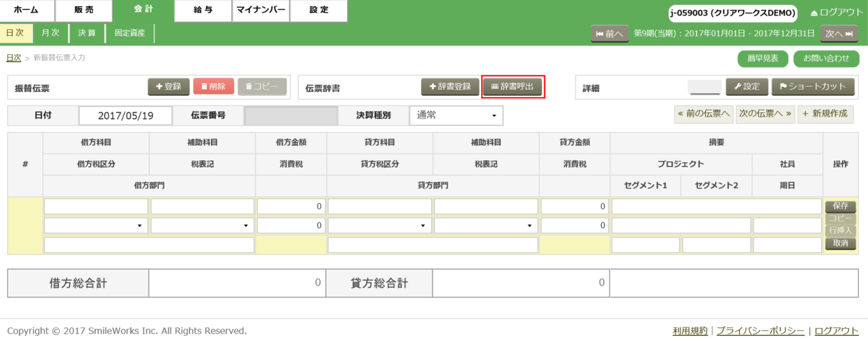This screenshot has width=868, height=341.
Task: Open the 決算 submenu
Action: pyautogui.click(x=87, y=32)
